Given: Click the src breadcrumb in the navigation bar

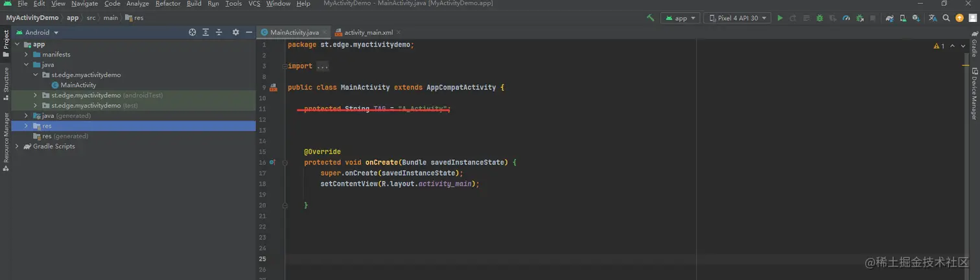Looking at the screenshot, I should pyautogui.click(x=92, y=18).
